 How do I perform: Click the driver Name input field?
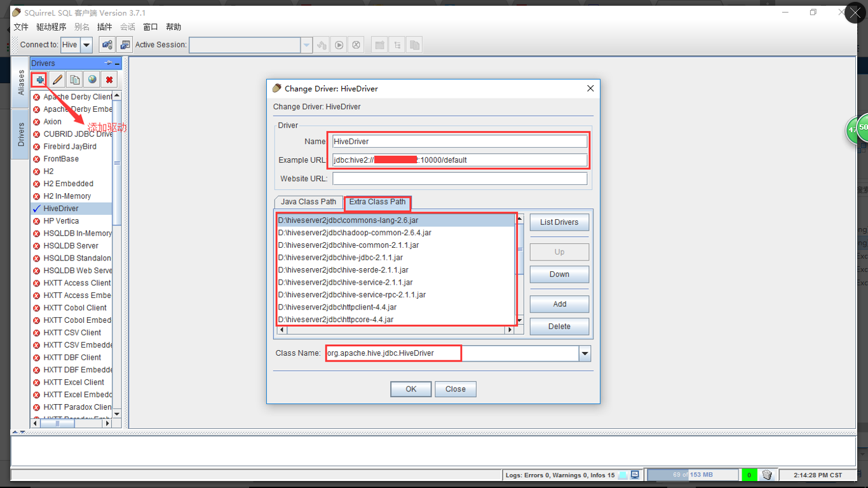click(459, 142)
